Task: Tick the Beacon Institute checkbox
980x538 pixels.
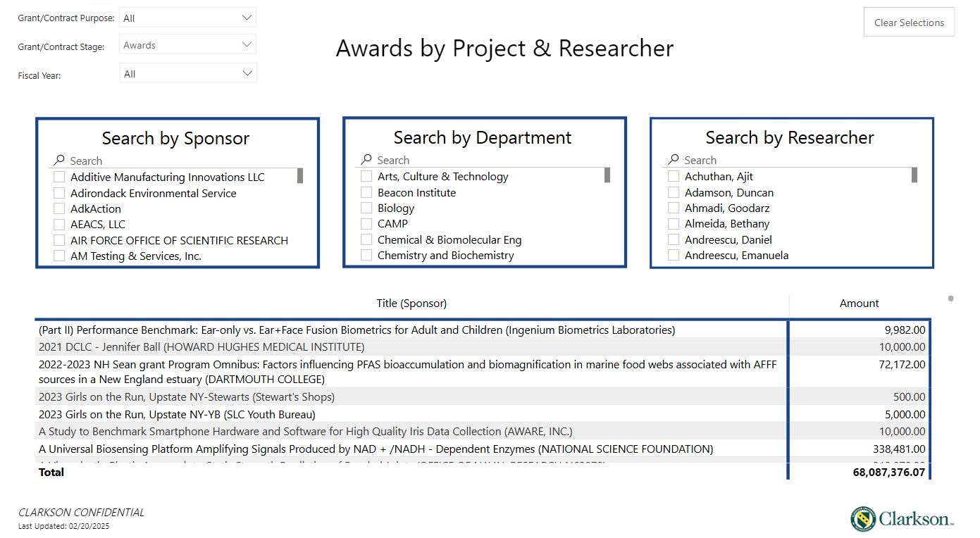Action: coord(366,192)
